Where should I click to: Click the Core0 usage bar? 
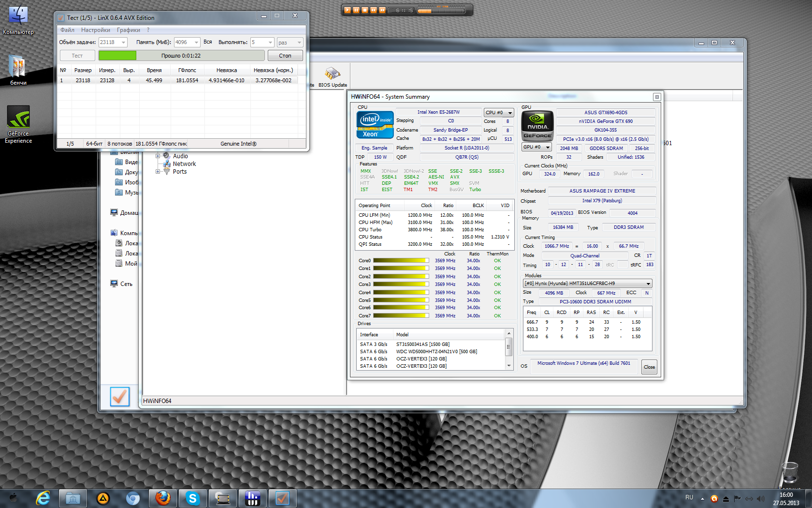[x=401, y=261]
